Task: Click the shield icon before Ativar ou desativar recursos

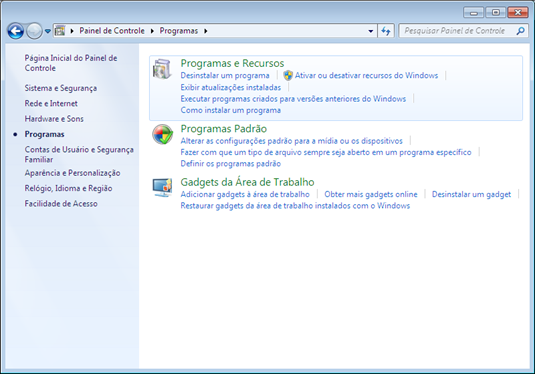Action: pyautogui.click(x=288, y=75)
